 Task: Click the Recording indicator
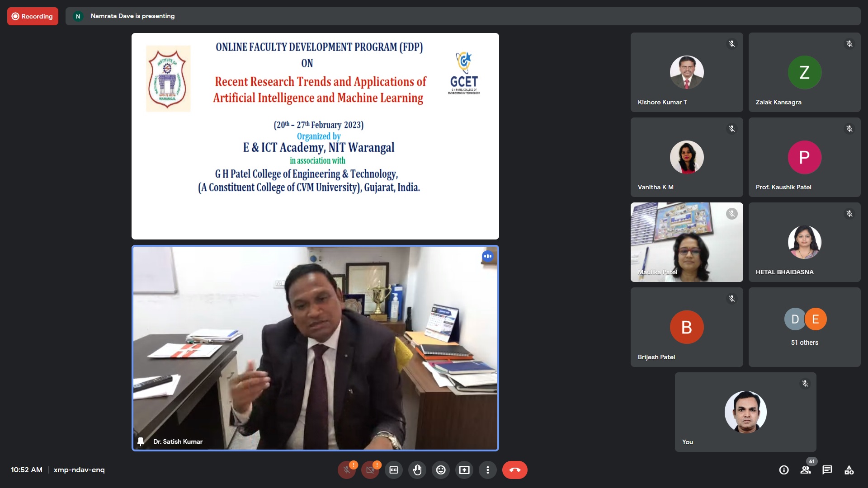point(33,16)
